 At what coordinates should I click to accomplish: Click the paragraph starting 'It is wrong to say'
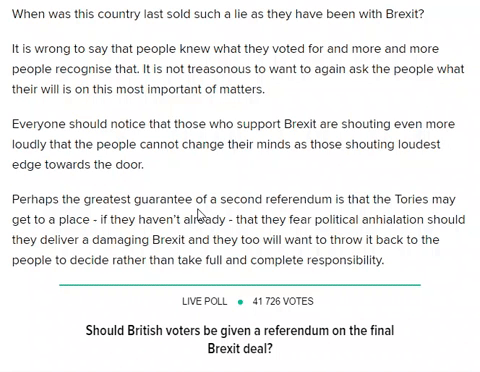tap(238, 69)
